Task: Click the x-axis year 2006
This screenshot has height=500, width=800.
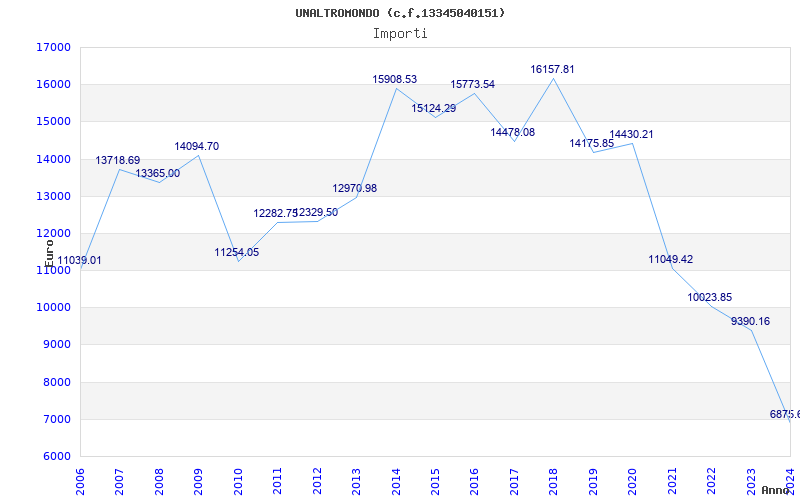Action: click(80, 481)
